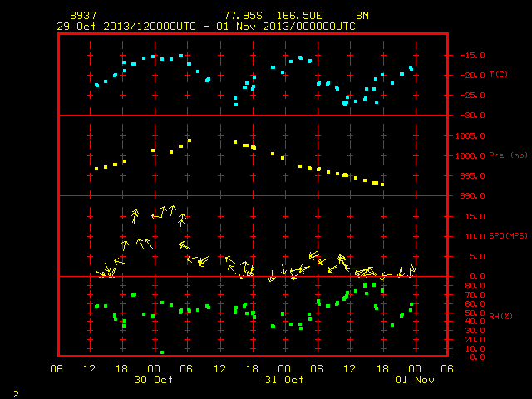The width and height of the screenshot is (532, 399).
Task: Click the lowest green humidity point near 5%
Action: (162, 352)
